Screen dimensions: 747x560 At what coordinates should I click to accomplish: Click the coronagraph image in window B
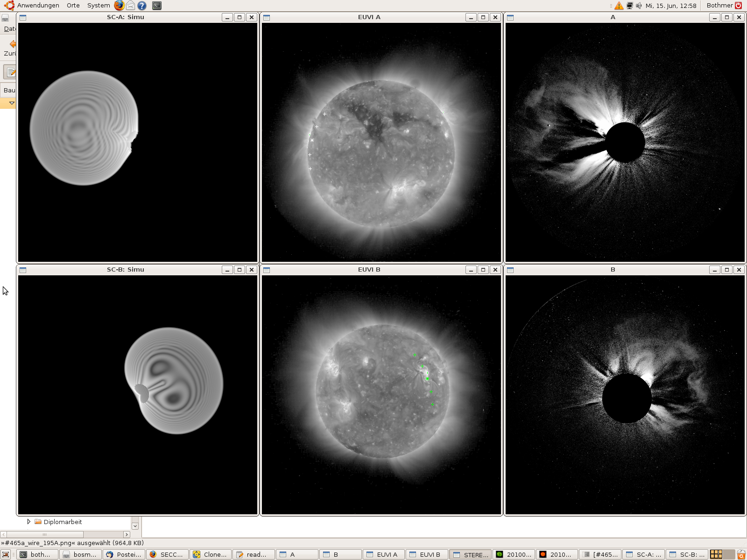tap(625, 395)
